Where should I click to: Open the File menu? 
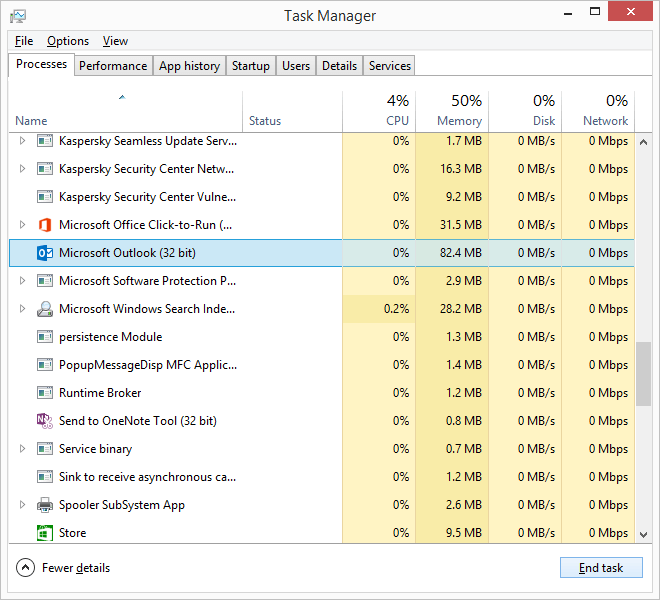(24, 41)
